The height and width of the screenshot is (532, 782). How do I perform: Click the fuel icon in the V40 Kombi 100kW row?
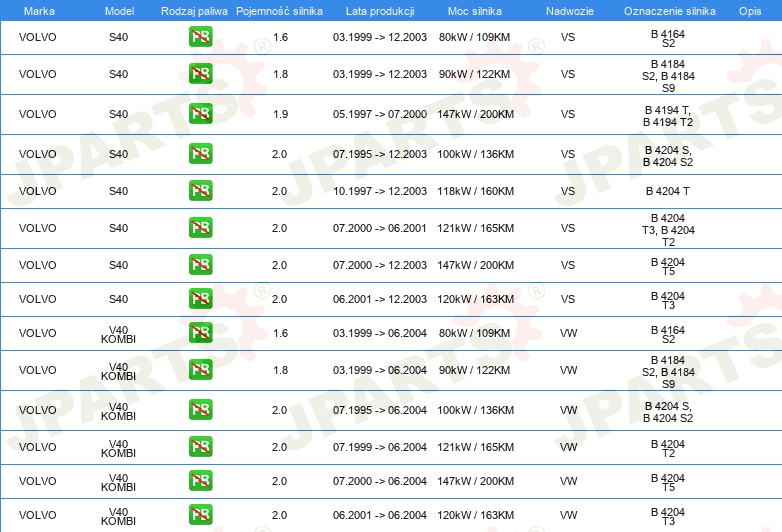(201, 410)
